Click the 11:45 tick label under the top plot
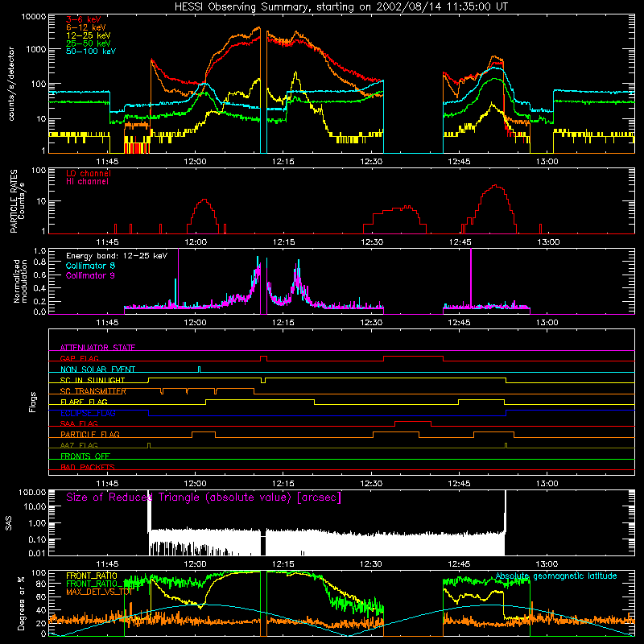 point(107,162)
